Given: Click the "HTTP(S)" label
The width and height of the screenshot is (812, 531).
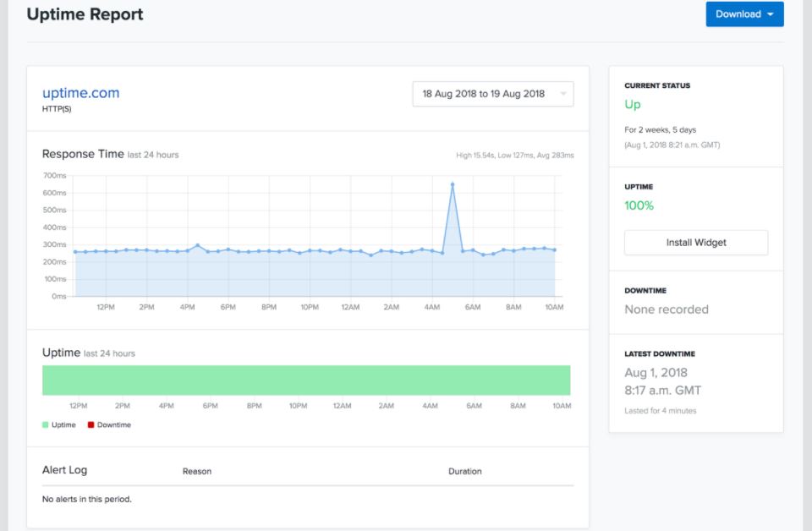Looking at the screenshot, I should click(57, 109).
